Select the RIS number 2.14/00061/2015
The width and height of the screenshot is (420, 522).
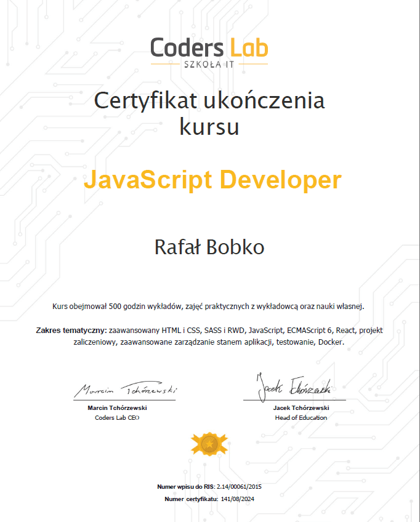click(x=239, y=487)
